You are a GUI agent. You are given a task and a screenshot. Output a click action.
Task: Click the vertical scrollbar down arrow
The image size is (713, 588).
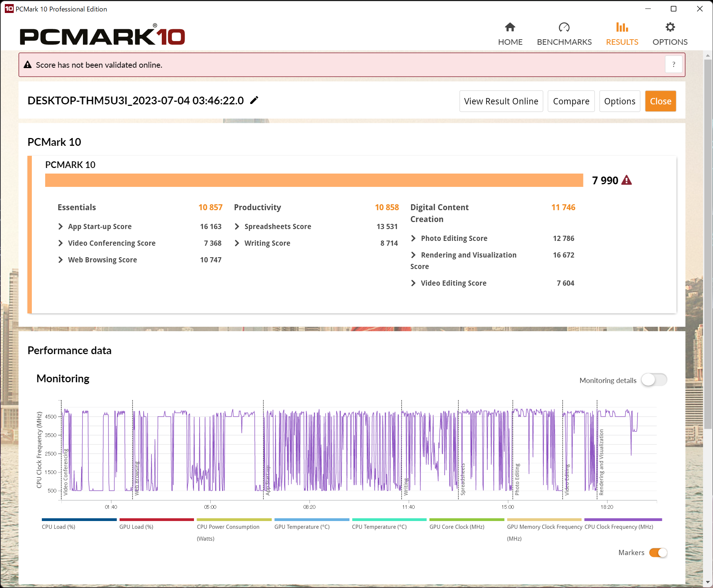pos(707,582)
